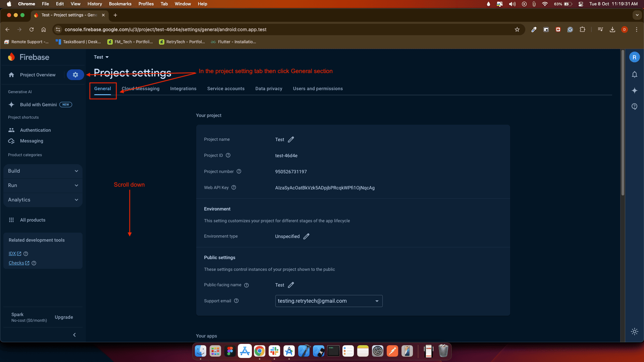
Task: Switch to the Cloud Messaging tab
Action: click(x=141, y=89)
